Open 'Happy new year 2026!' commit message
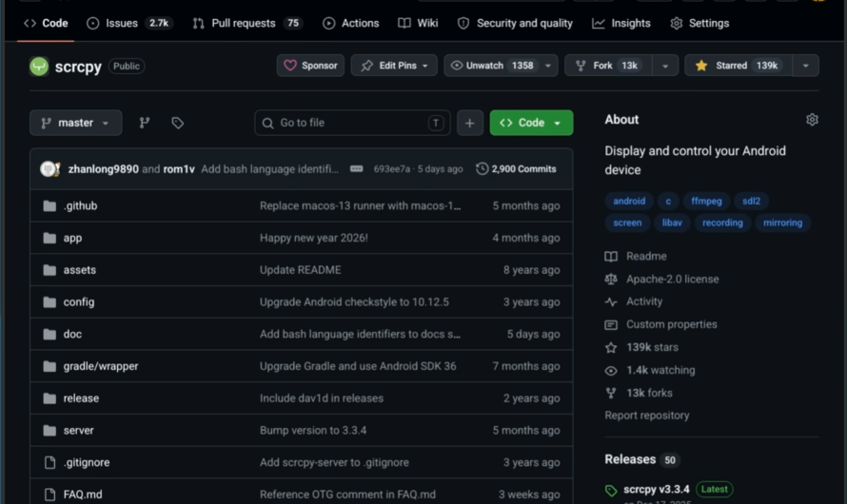The image size is (847, 504). [x=314, y=238]
